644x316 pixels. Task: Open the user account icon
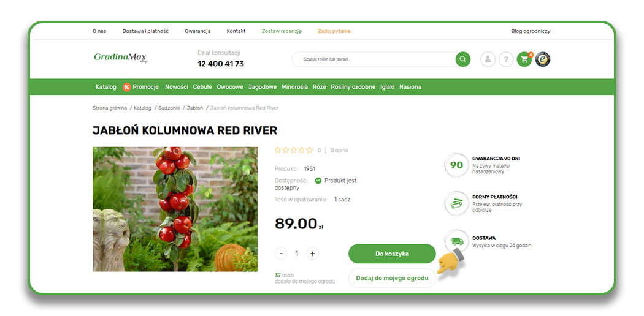tap(488, 59)
